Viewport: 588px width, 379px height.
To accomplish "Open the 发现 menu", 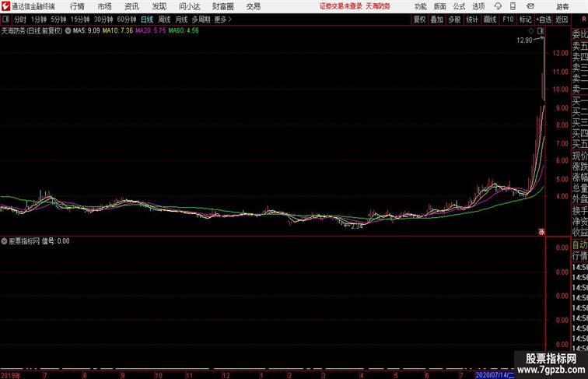I will [159, 6].
